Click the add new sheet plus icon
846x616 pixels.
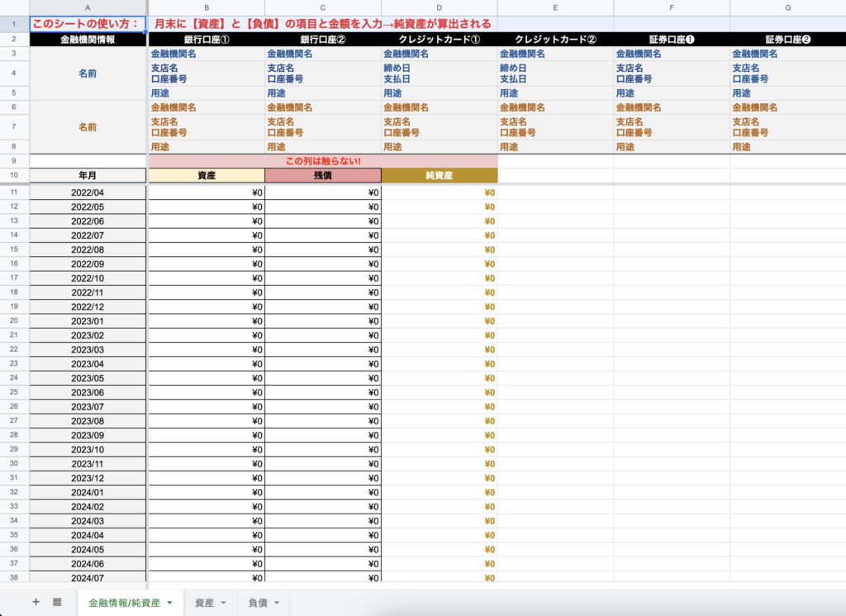[36, 602]
